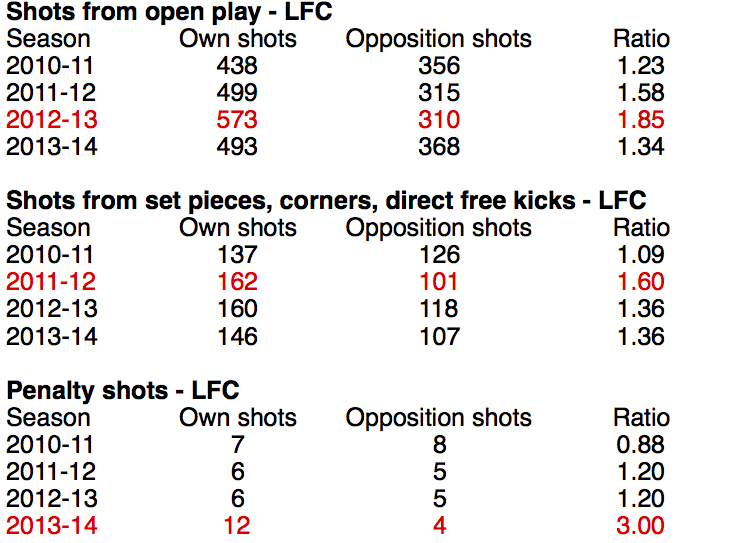This screenshot has width=743, height=543.
Task: Select the 1.09 ratio cell
Action: [x=641, y=255]
